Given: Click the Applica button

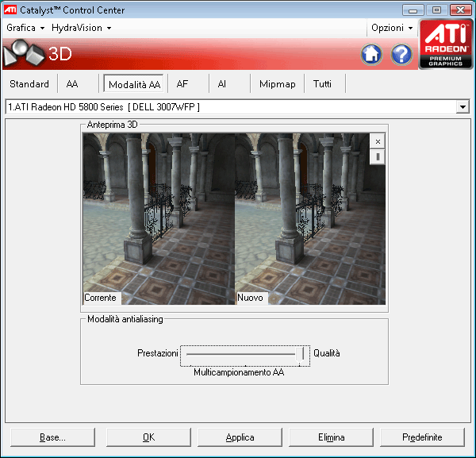Looking at the screenshot, I should point(240,437).
